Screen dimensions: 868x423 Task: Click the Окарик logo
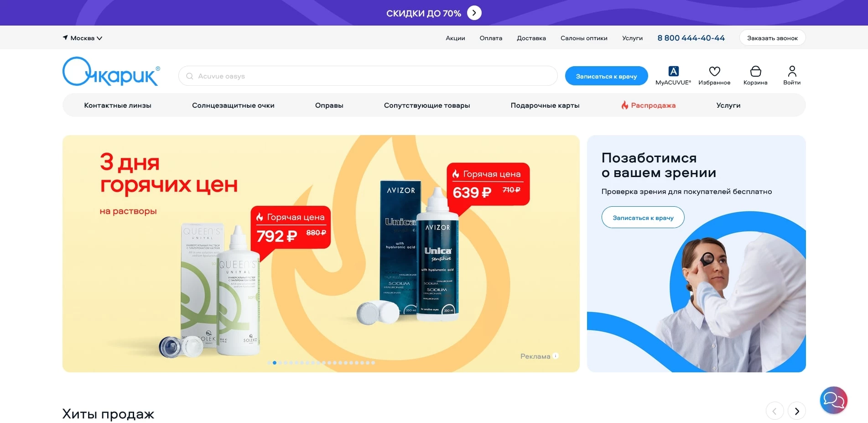tap(111, 72)
